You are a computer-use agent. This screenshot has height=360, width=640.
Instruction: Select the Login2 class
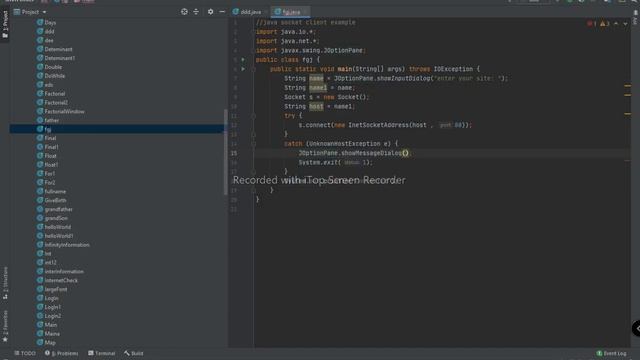[49, 316]
